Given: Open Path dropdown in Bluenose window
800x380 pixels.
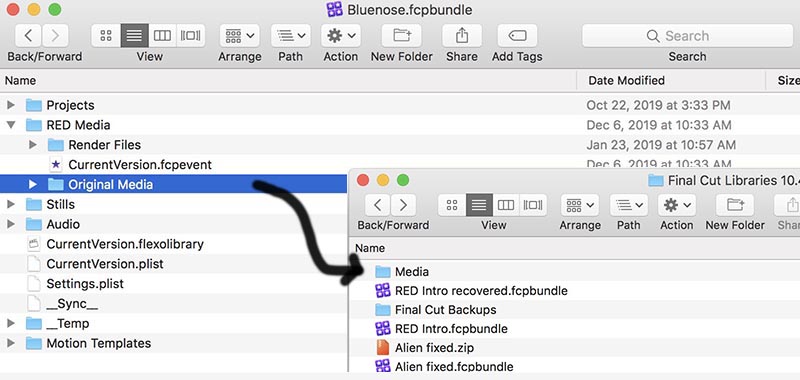Looking at the screenshot, I should click(291, 36).
